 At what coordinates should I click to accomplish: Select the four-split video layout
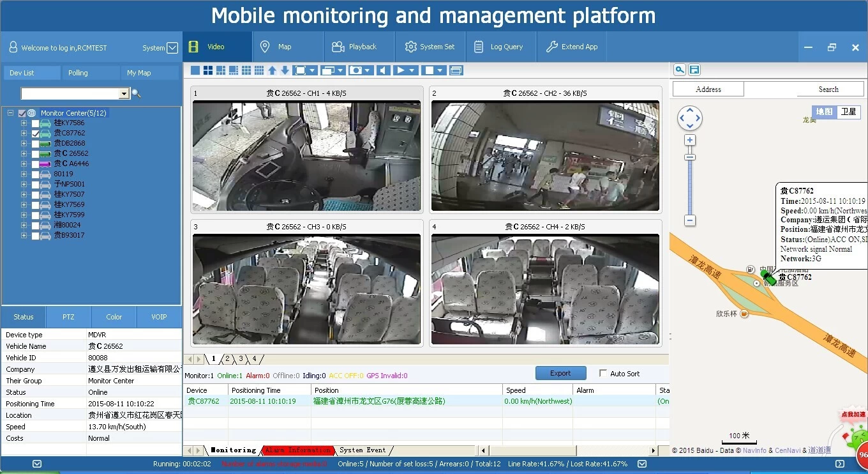point(207,70)
